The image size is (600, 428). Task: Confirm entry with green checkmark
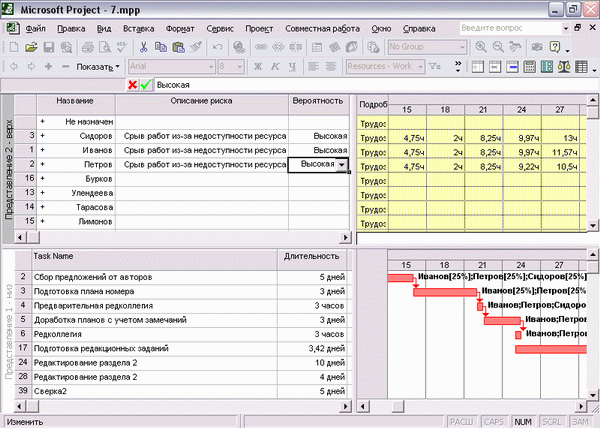[146, 85]
